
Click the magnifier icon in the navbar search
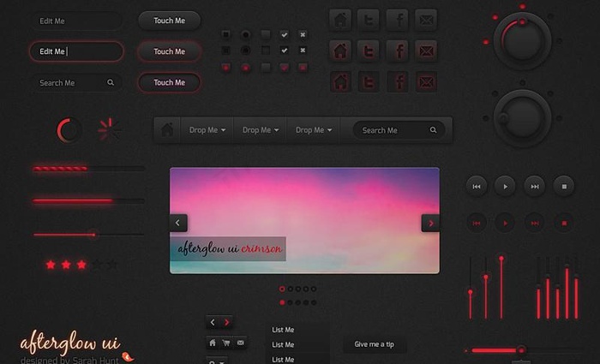[x=434, y=130]
